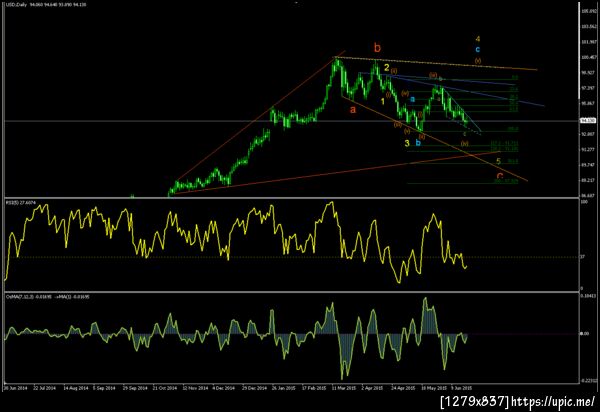The width and height of the screenshot is (600, 412).
Task: Click the "22 Jul 2014" date label
Action: (x=44, y=388)
